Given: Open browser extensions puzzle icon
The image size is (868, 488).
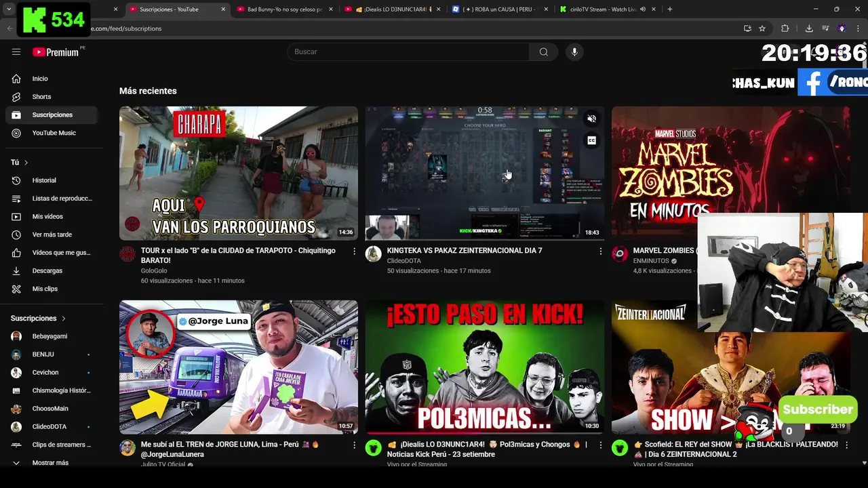Looking at the screenshot, I should point(785,28).
